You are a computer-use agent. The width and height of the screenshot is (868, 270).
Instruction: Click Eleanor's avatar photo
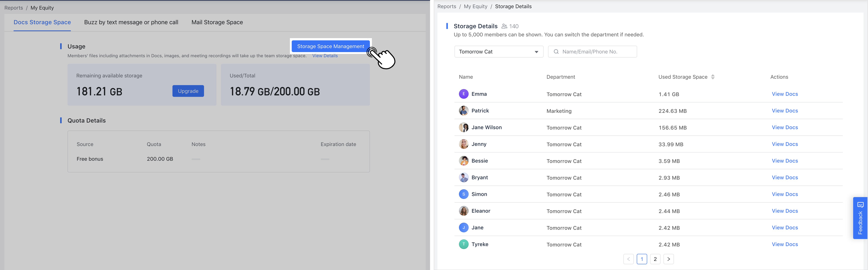(464, 211)
